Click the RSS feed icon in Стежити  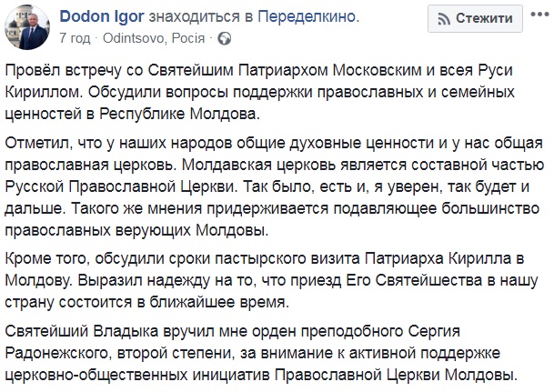[x=444, y=19]
